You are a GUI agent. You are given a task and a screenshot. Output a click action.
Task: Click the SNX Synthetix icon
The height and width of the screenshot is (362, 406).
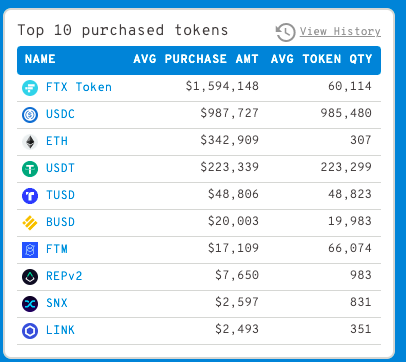[30, 304]
